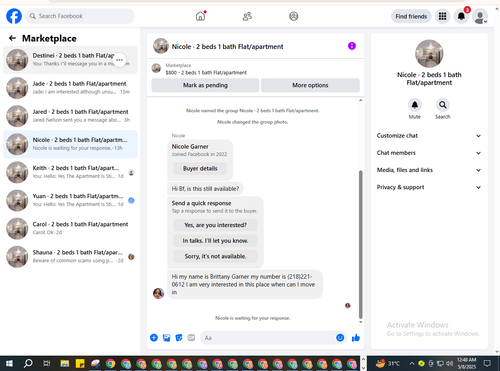This screenshot has height=371, width=500.
Task: Open Carol's apartment conversation
Action: [70, 228]
